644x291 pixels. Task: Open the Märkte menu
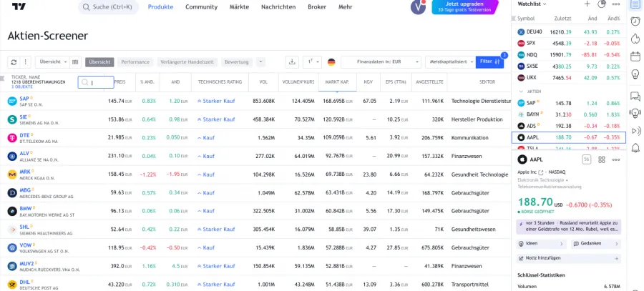[x=240, y=7]
